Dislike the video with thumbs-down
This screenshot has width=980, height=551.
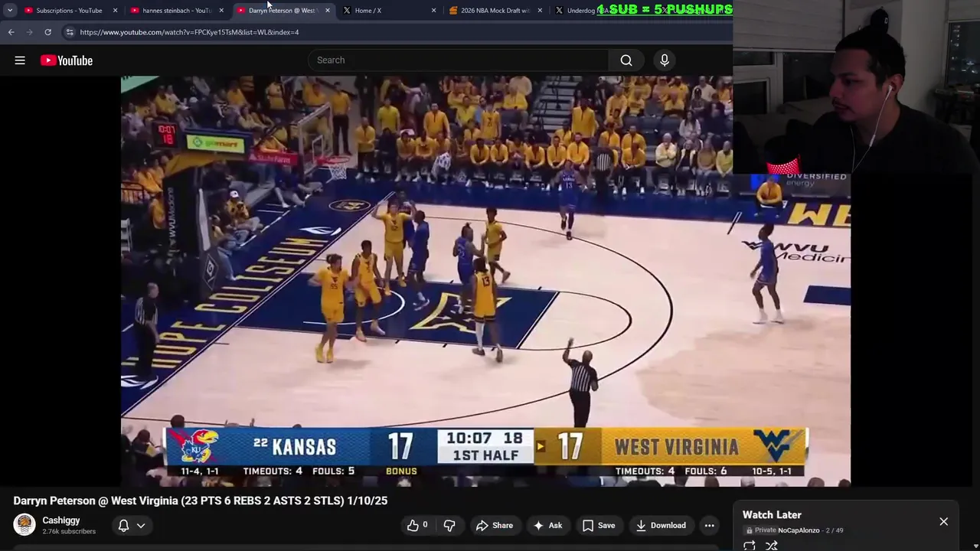(449, 525)
